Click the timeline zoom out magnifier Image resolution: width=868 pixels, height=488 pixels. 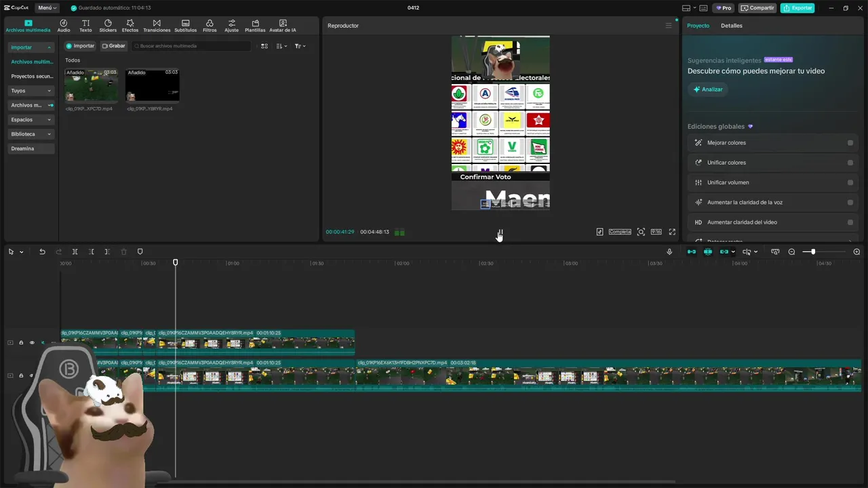[791, 251]
